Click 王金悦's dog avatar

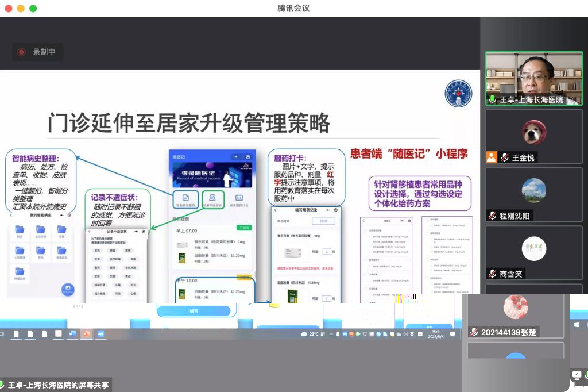534,132
